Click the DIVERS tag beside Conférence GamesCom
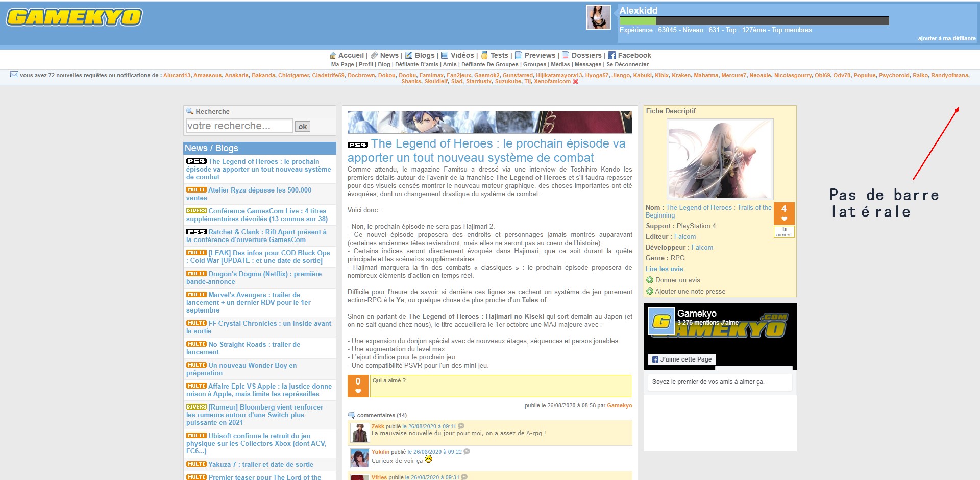The image size is (980, 480). tap(197, 211)
